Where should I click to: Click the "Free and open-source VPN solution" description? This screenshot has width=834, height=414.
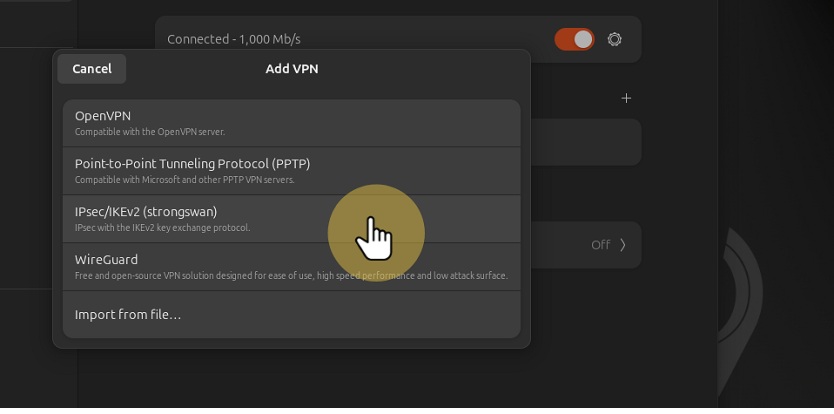pyautogui.click(x=291, y=276)
